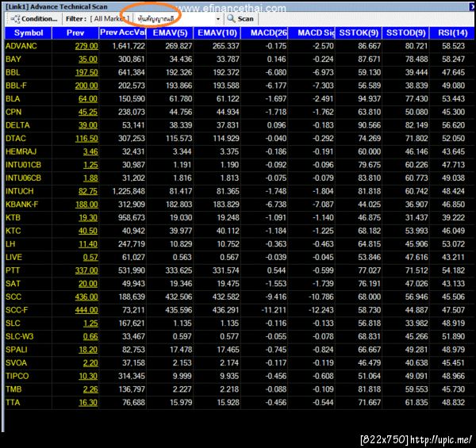476x448 pixels.
Task: Sort by the EMAV(10) column header
Action: [217, 33]
